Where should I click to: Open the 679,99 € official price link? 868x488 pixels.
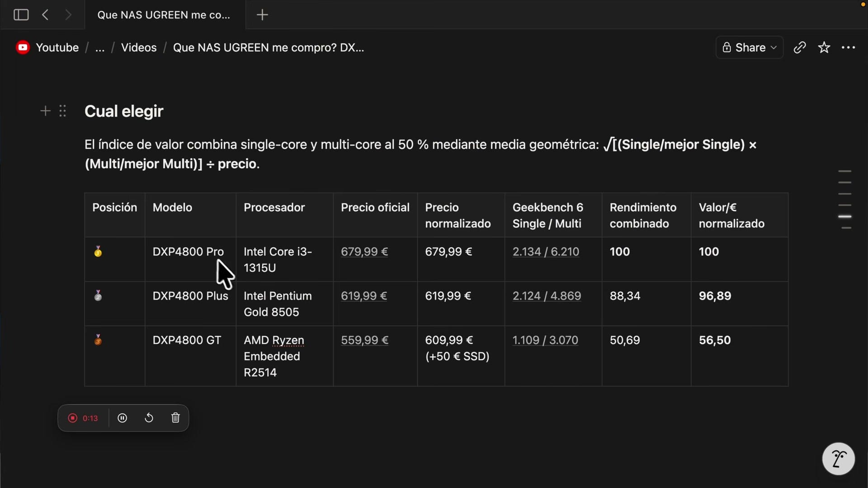[364, 252]
